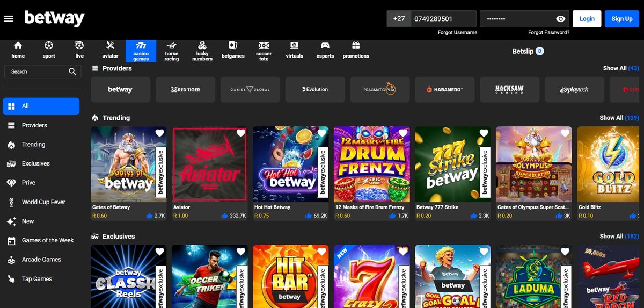This screenshot has height=308, width=644.
Task: Favorite Classic Reels heart icon
Action: [159, 252]
